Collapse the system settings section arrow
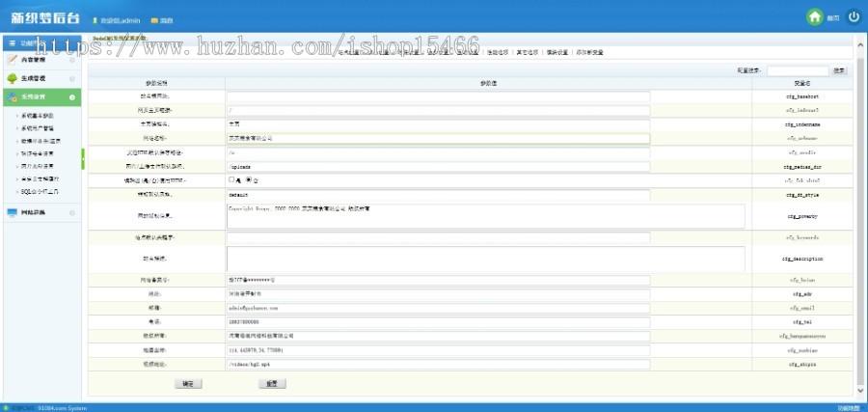Image resolution: width=868 pixels, height=412 pixels. tap(72, 97)
